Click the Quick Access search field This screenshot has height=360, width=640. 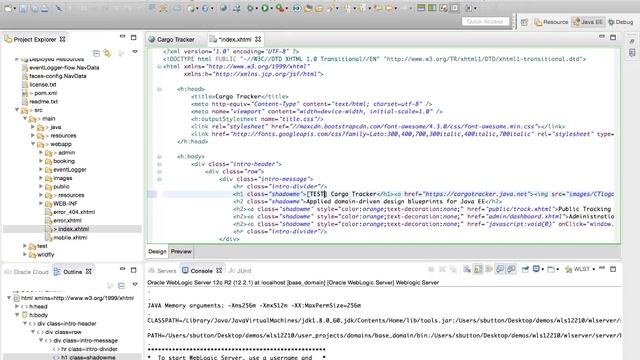tap(485, 21)
